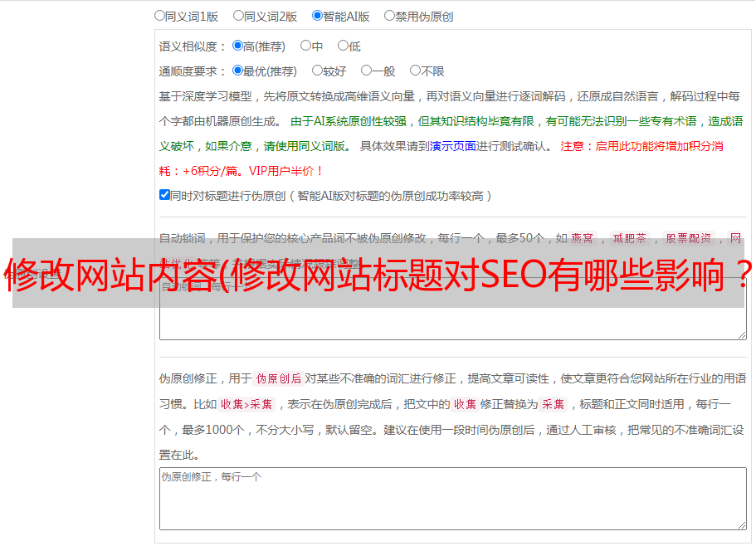Click the 减肥茶 example keyword tag
Viewport: 756px width, 546px height.
(x=629, y=238)
